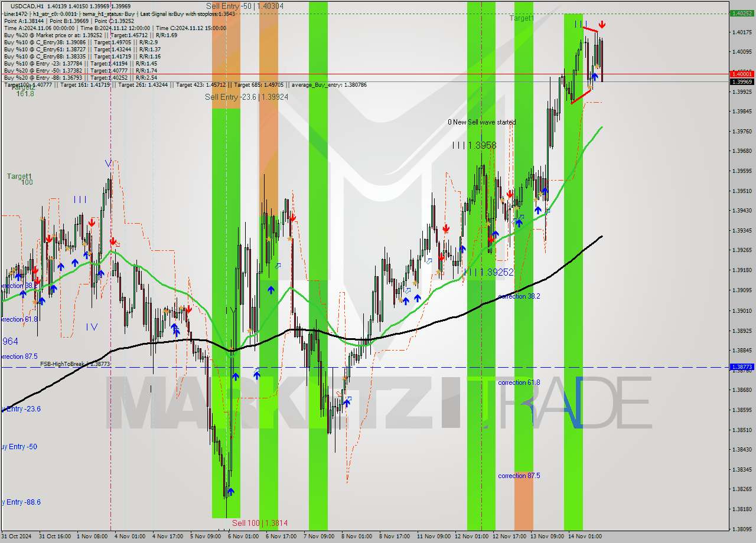Click the 1.40175 price axis value
This screenshot has width=756, height=543.
click(x=741, y=32)
